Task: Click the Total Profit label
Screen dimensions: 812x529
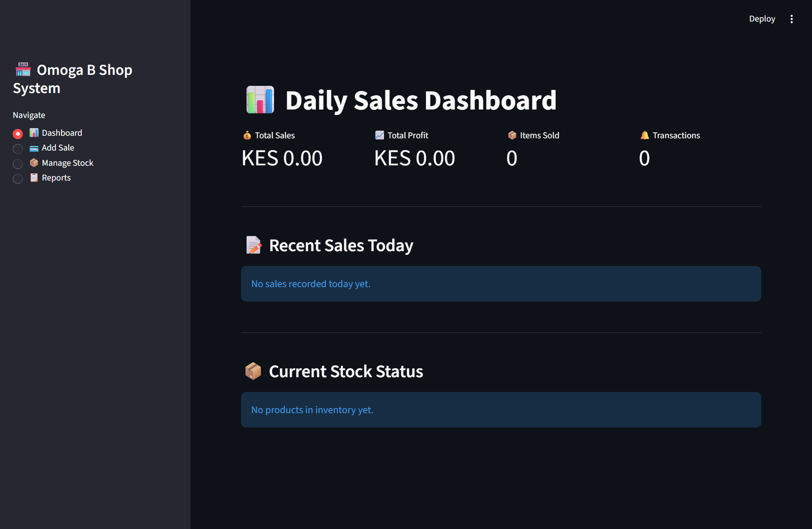Action: 408,135
